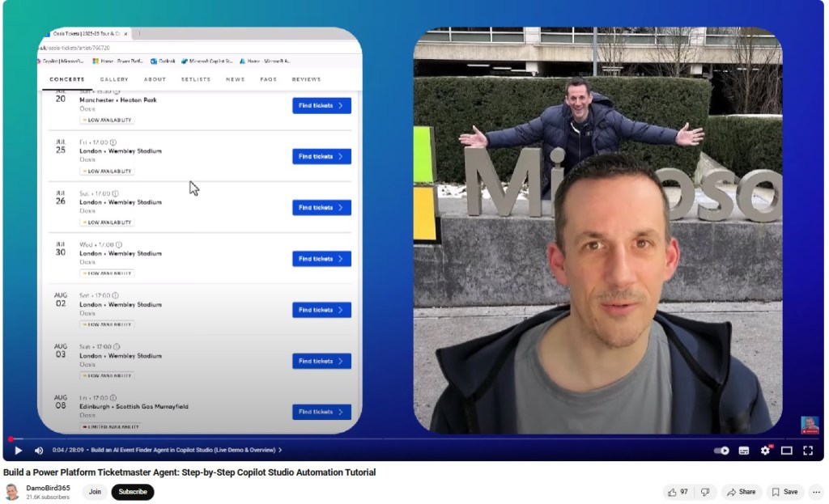Mute the video volume
This screenshot has width=829, height=504.
39,451
